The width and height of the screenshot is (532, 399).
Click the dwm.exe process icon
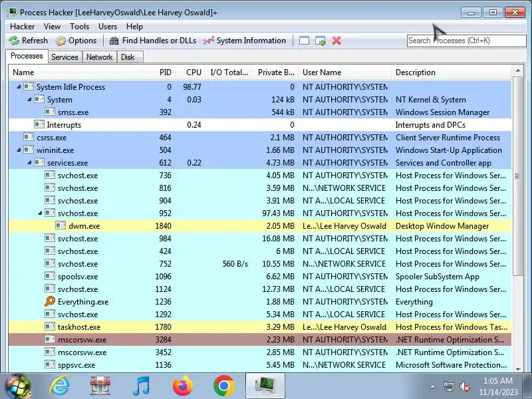61,225
